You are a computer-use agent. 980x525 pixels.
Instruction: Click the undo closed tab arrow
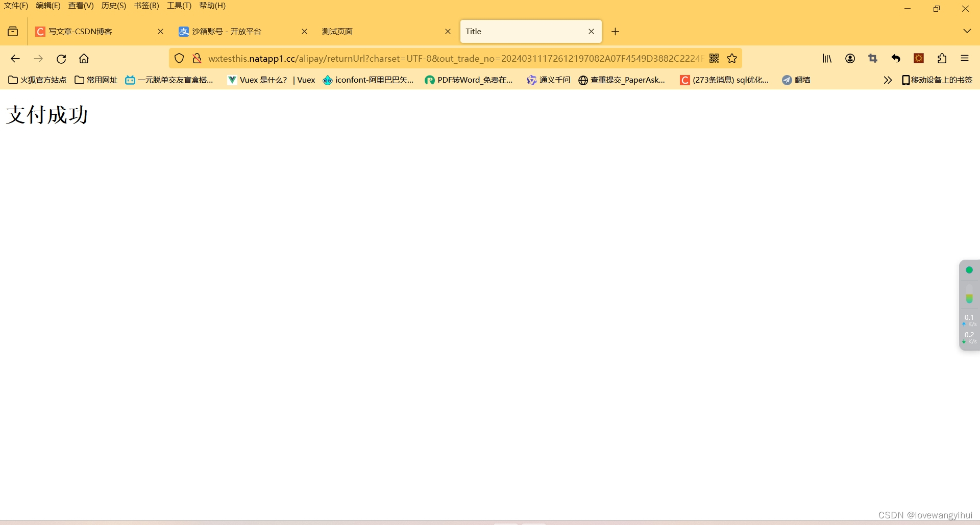tap(896, 59)
